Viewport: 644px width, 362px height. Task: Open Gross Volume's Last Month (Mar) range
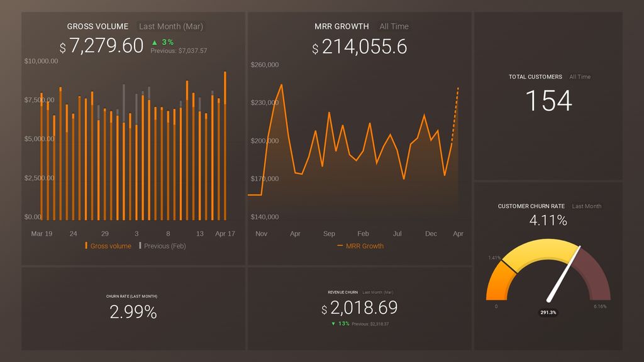[x=171, y=26]
